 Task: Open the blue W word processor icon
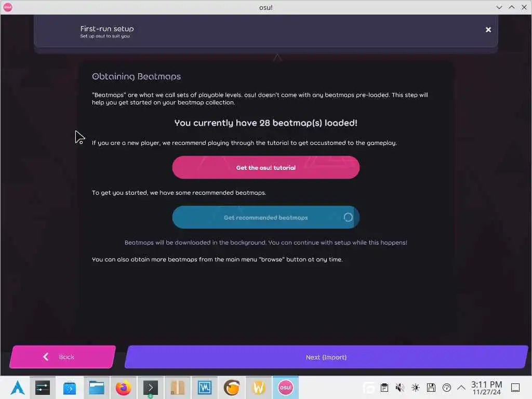[x=205, y=388]
